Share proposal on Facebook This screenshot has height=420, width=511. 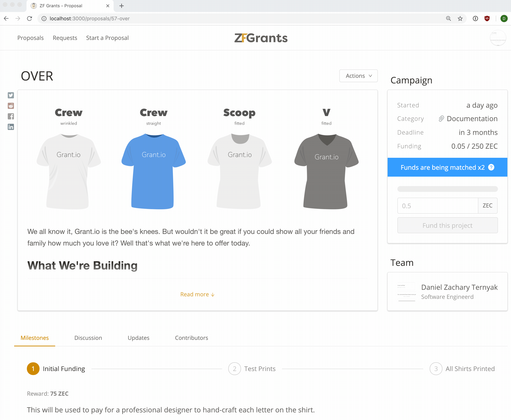pyautogui.click(x=11, y=116)
